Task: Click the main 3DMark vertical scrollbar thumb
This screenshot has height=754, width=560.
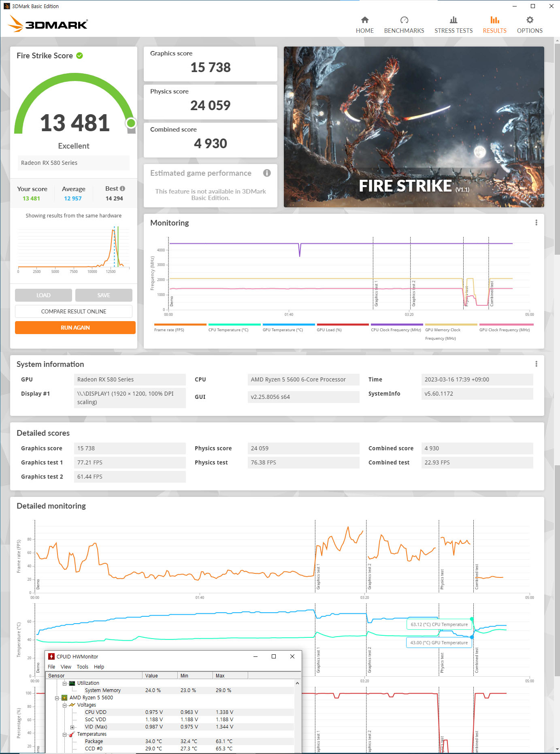Action: click(x=557, y=150)
